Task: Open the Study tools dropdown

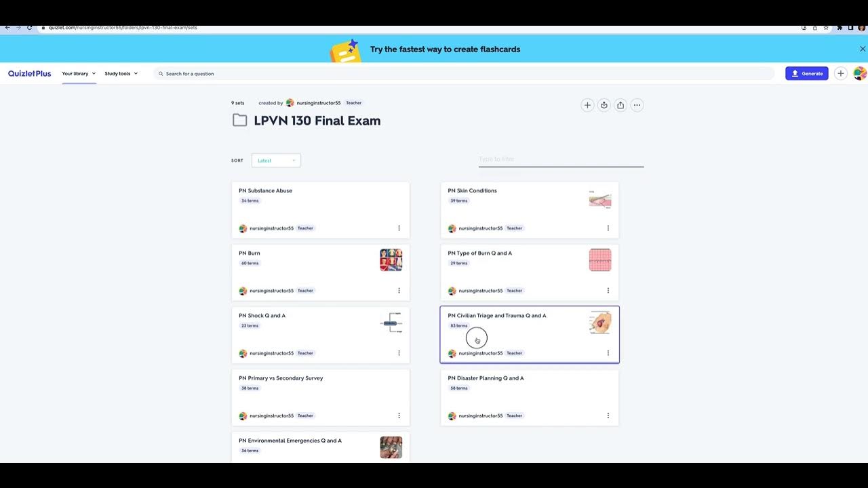Action: (x=121, y=73)
